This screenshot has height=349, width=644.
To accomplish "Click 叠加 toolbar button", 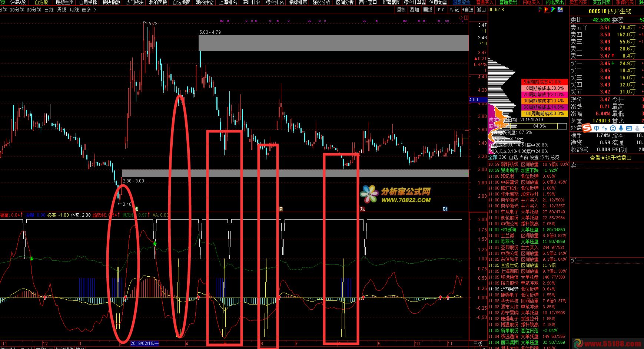I will (x=414, y=10).
